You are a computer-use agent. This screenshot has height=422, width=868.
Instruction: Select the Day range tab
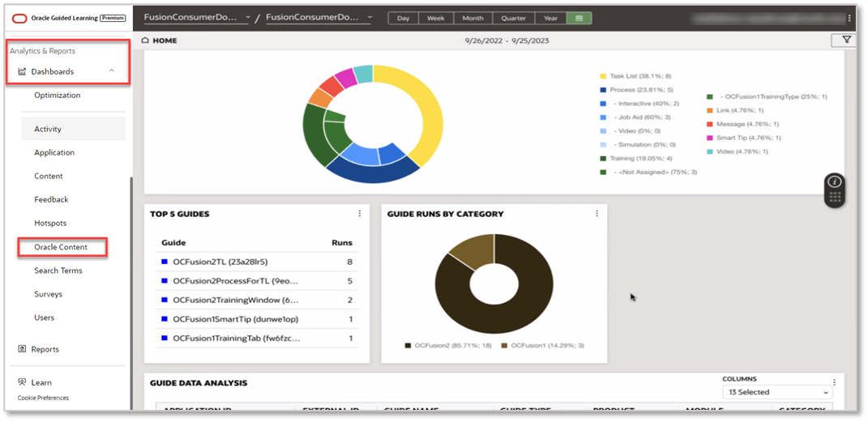[403, 19]
